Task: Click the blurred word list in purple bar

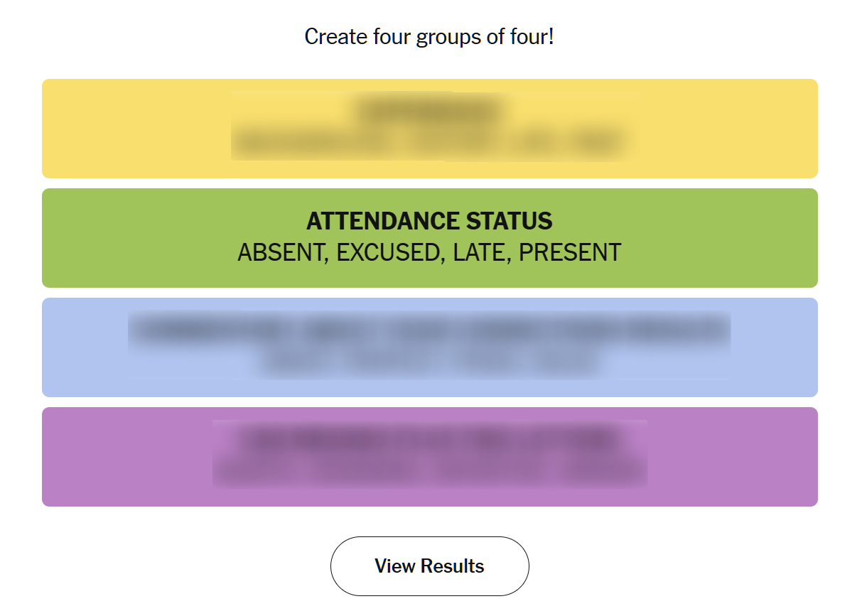Action: [x=429, y=472]
